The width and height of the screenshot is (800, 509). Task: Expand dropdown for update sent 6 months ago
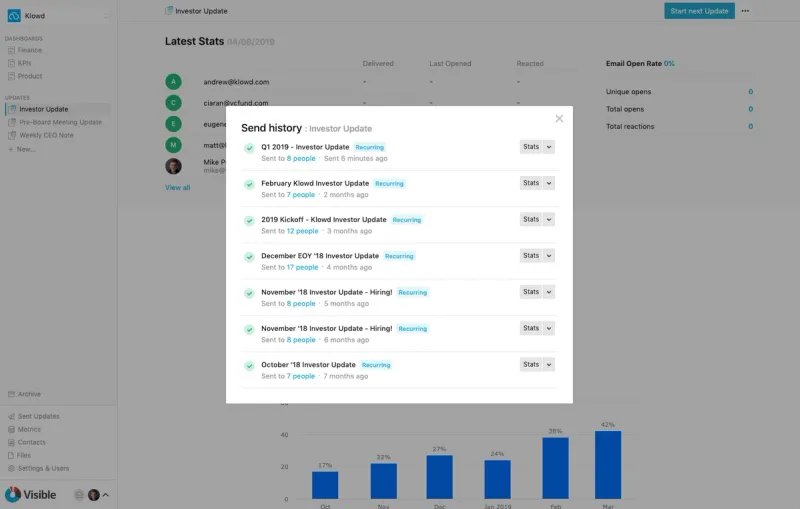[x=549, y=328]
